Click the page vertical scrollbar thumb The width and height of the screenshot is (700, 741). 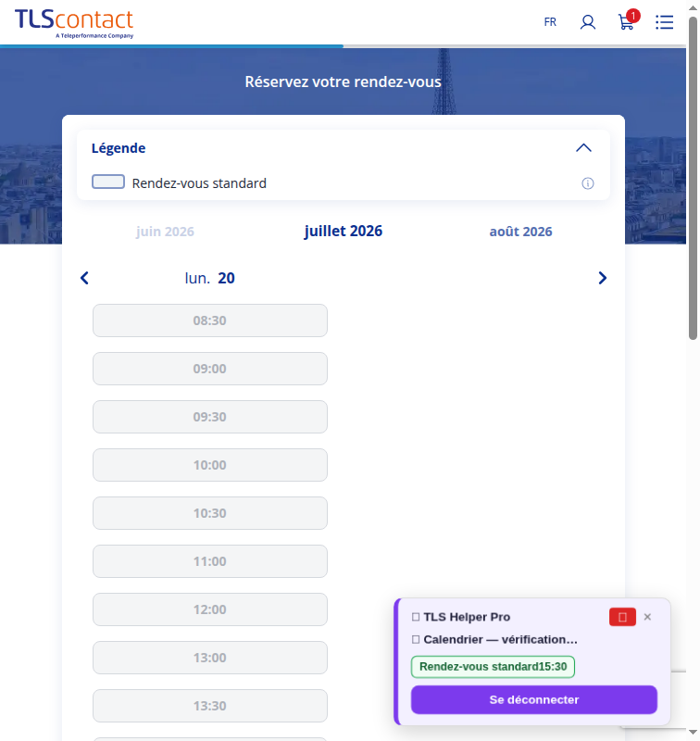pos(693,178)
